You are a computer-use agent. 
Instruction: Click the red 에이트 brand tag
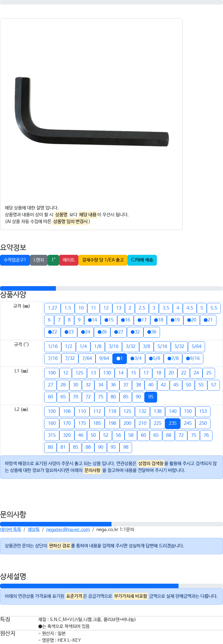(69, 260)
